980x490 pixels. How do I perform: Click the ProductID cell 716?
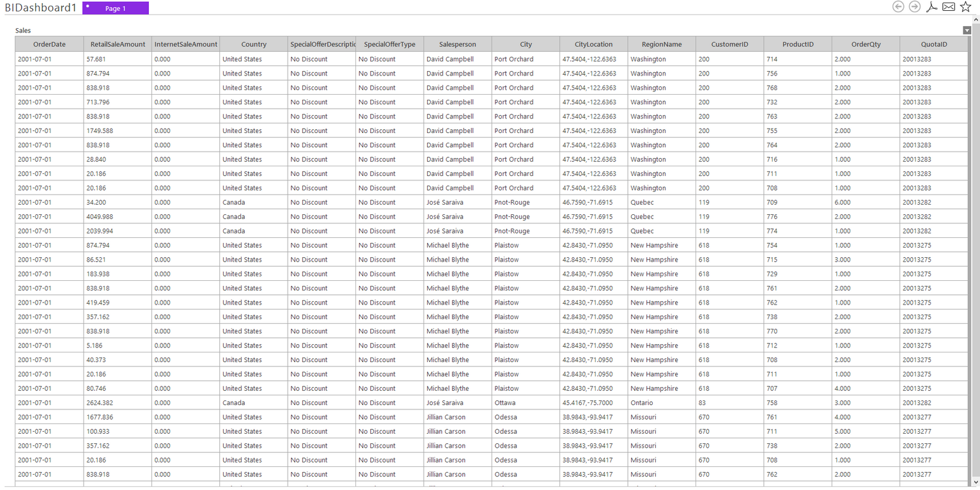click(798, 159)
